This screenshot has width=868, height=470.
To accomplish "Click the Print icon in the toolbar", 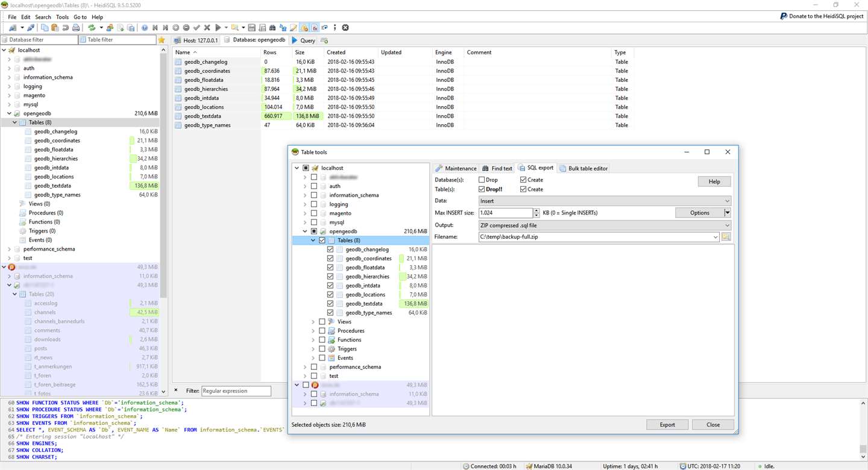I will click(76, 28).
